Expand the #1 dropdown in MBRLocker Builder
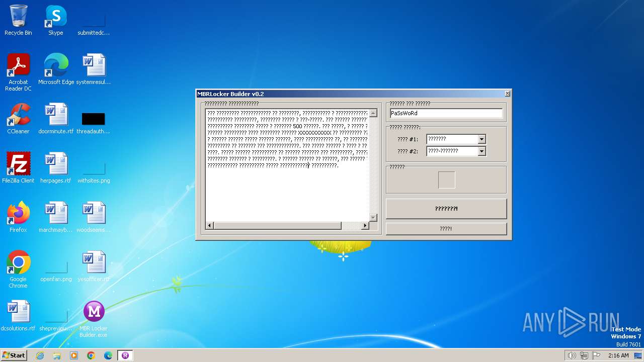 point(481,139)
